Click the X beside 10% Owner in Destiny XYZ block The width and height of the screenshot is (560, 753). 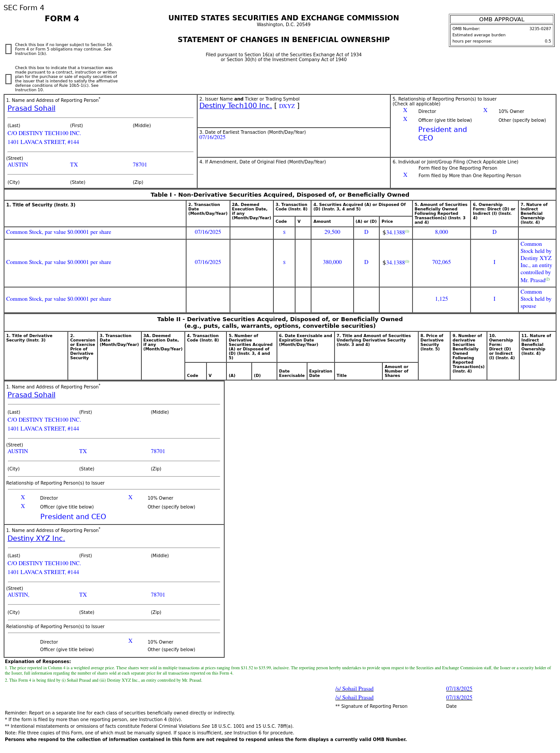click(130, 641)
